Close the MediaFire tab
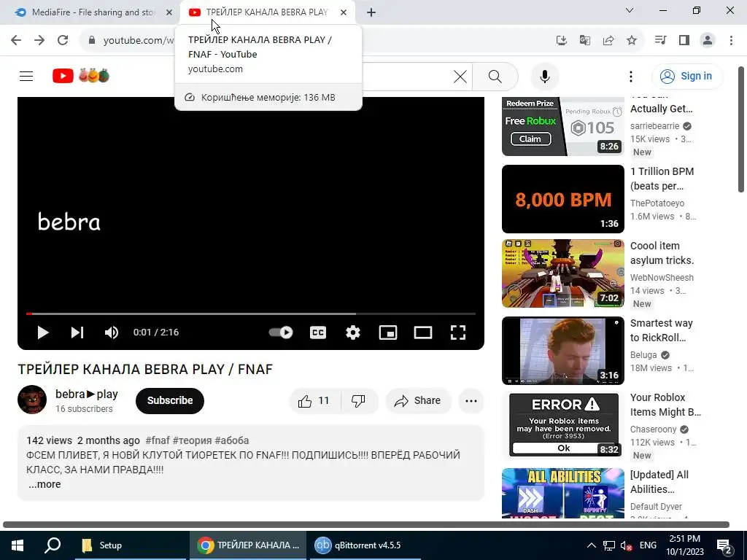The width and height of the screenshot is (747, 560). pyautogui.click(x=169, y=12)
